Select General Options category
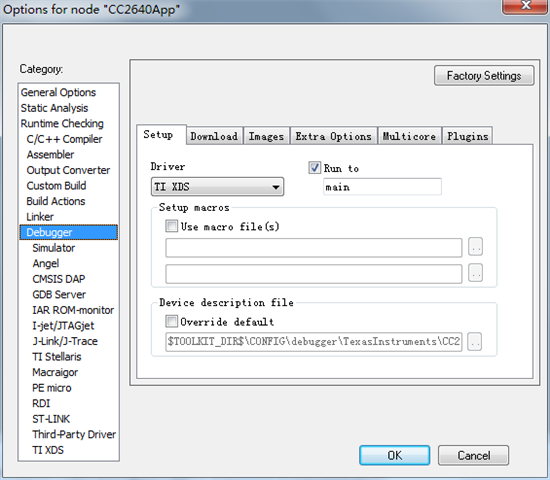550x480 pixels. point(58,92)
